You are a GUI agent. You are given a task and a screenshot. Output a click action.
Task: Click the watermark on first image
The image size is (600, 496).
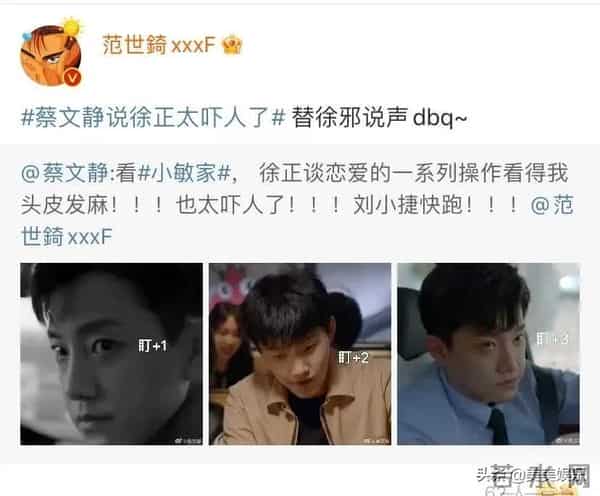point(188,440)
